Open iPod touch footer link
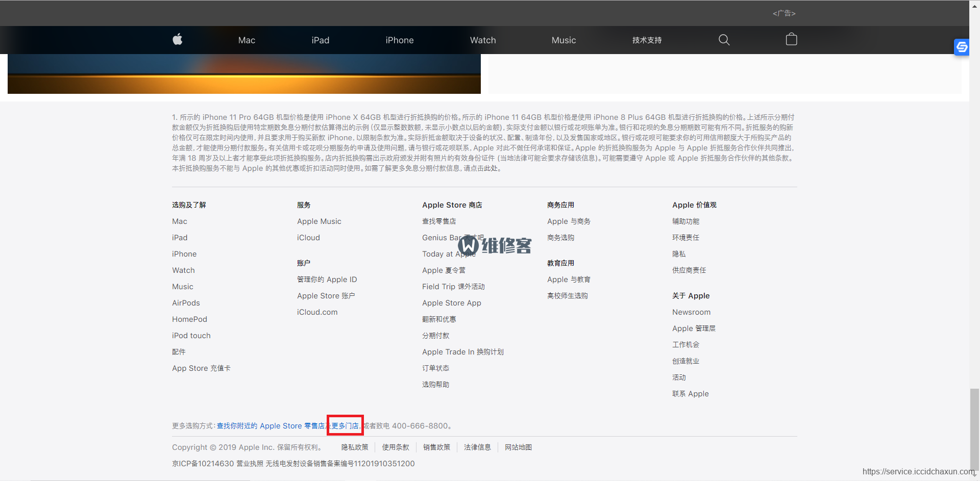The height and width of the screenshot is (481, 980). (191, 336)
